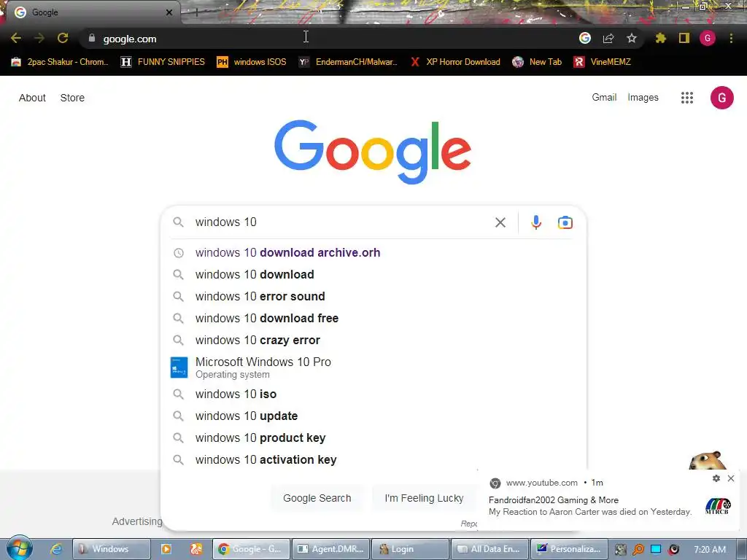Start voice search with microphone icon

(536, 222)
